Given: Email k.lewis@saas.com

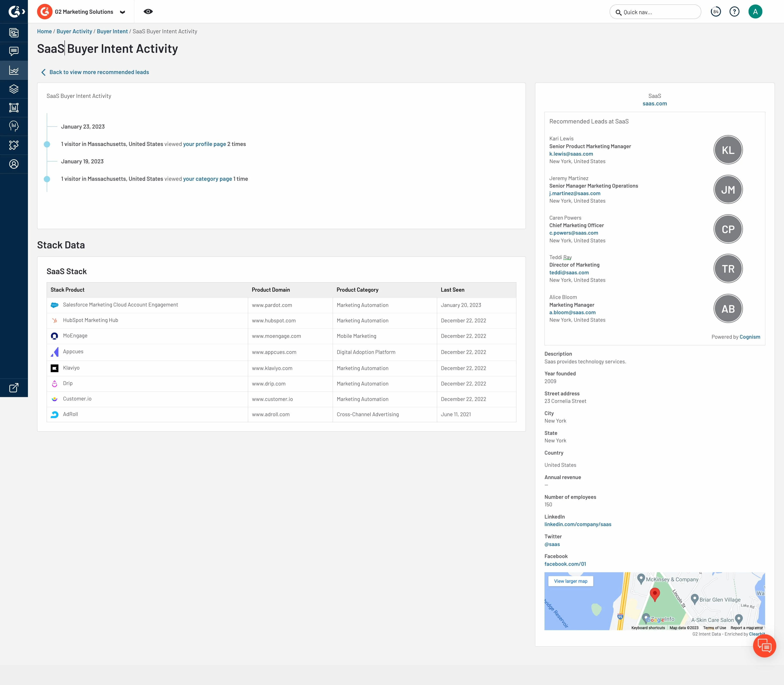Looking at the screenshot, I should click(571, 154).
